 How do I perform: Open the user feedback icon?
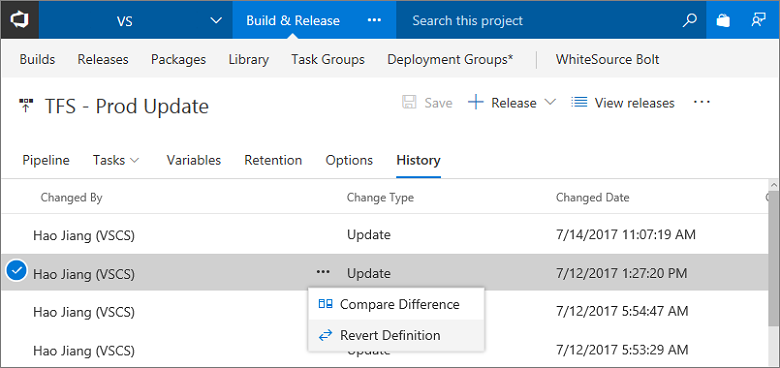click(758, 20)
